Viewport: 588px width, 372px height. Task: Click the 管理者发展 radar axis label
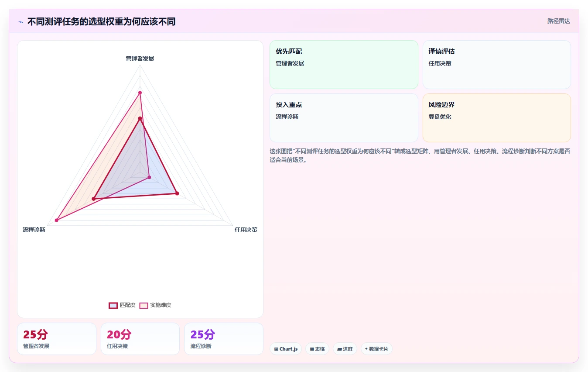pos(140,59)
